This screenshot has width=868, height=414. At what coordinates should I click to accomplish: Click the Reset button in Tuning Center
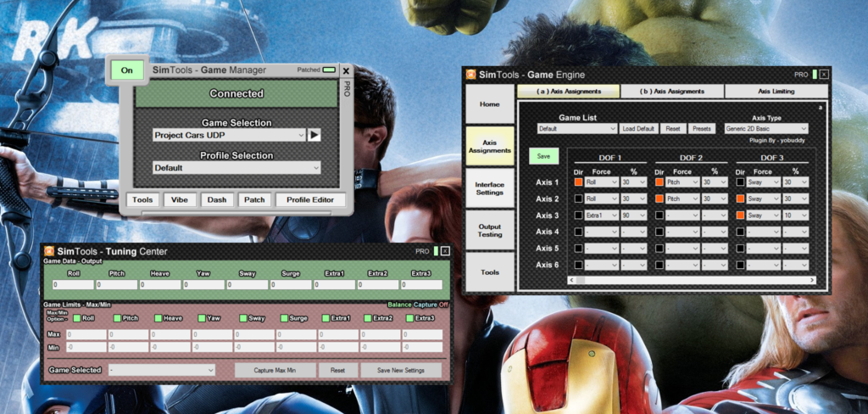(337, 370)
